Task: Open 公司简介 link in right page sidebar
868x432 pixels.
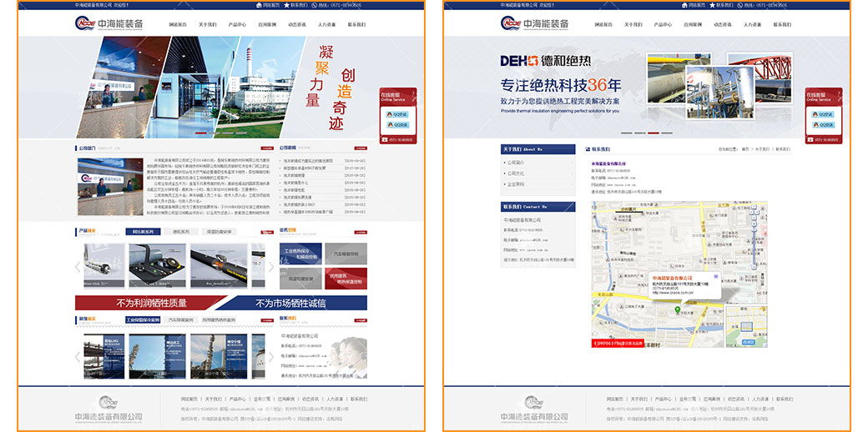Action: pos(516,163)
